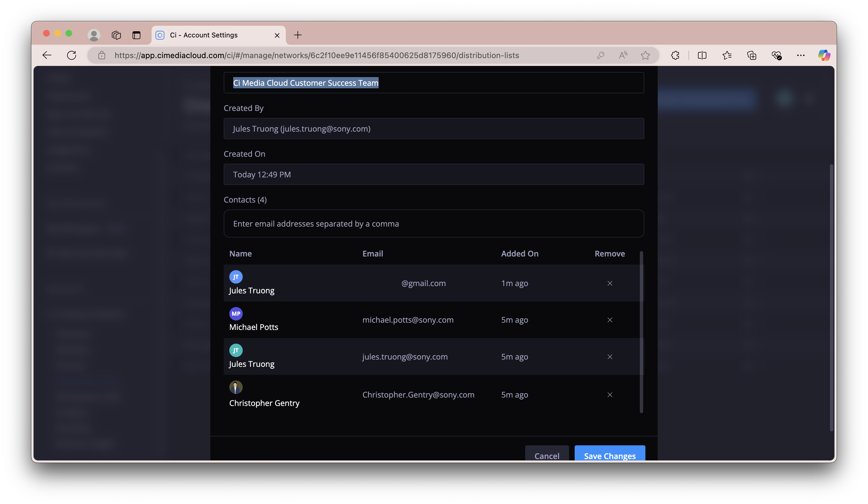This screenshot has width=868, height=504.
Task: Click the Created On field Today 12:49 PM
Action: (x=434, y=174)
